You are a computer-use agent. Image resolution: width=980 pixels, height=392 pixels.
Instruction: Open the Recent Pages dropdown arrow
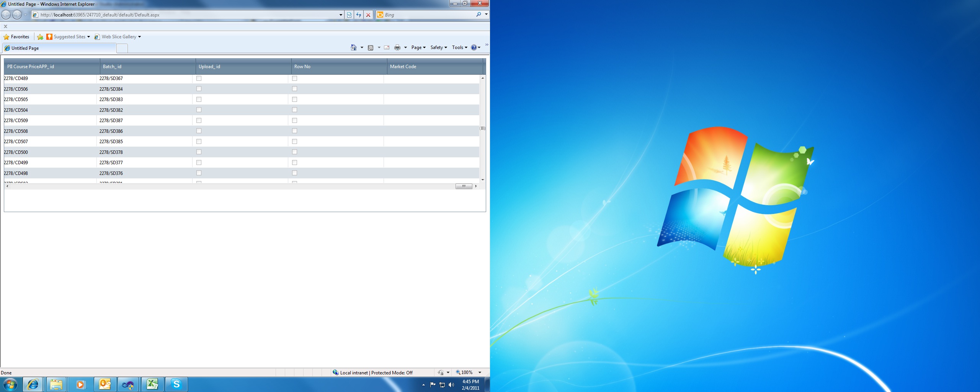click(25, 15)
